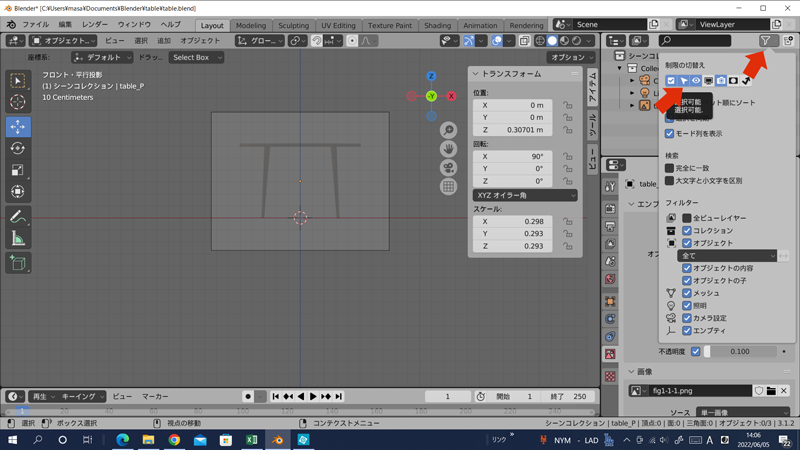Switch to the Modeling workspace tab
The image size is (800, 450).
coord(251,26)
